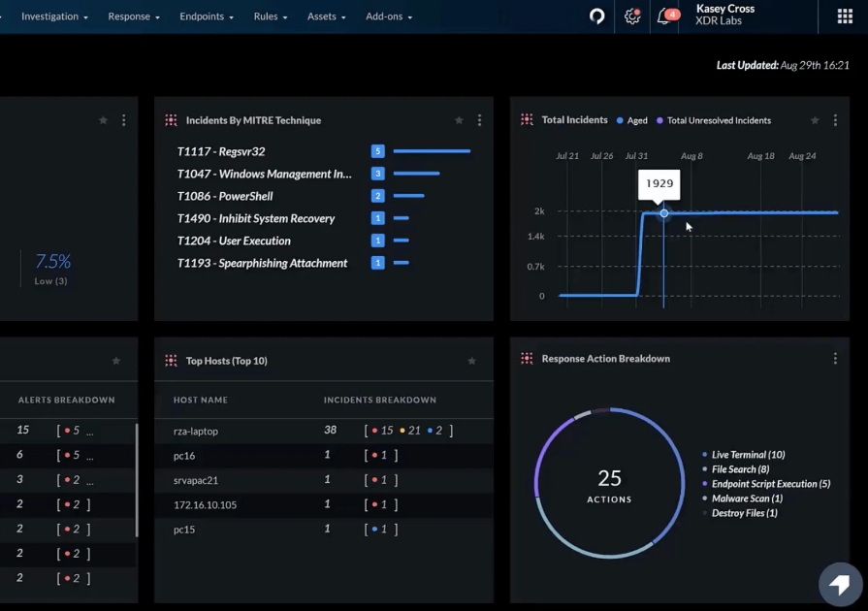The width and height of the screenshot is (868, 611).
Task: Click the 172.16.10.105 host name
Action: click(205, 504)
